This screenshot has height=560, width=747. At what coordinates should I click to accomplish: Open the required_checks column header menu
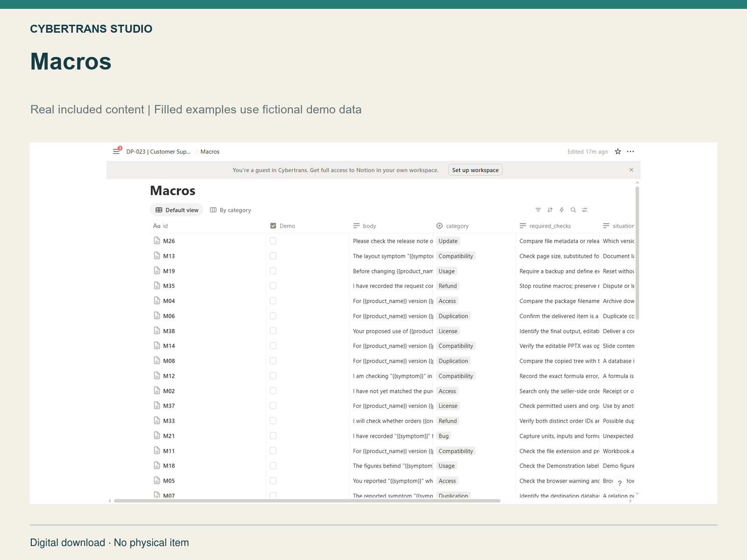coord(557,226)
